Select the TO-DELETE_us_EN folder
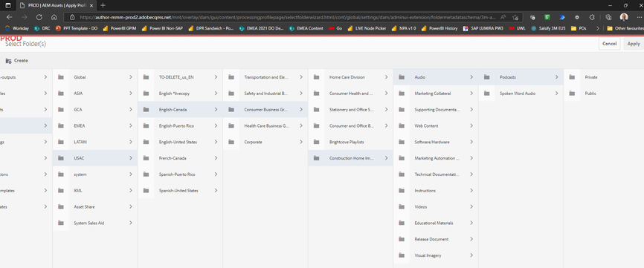This screenshot has height=268, width=644. [x=180, y=77]
